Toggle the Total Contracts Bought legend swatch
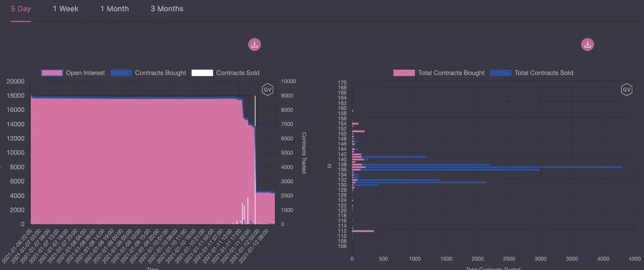The image size is (644, 270). [x=404, y=73]
